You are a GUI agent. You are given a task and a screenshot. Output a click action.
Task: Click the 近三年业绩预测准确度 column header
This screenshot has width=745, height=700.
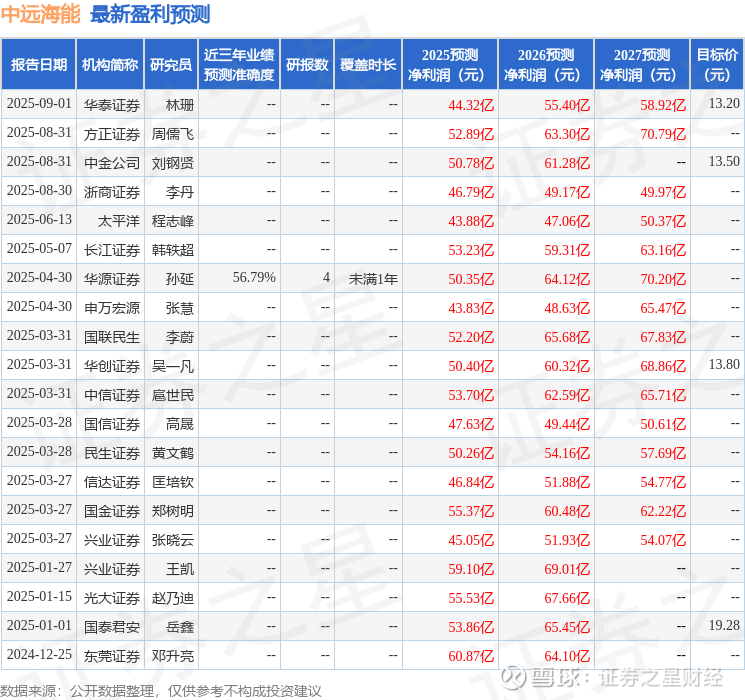239,65
